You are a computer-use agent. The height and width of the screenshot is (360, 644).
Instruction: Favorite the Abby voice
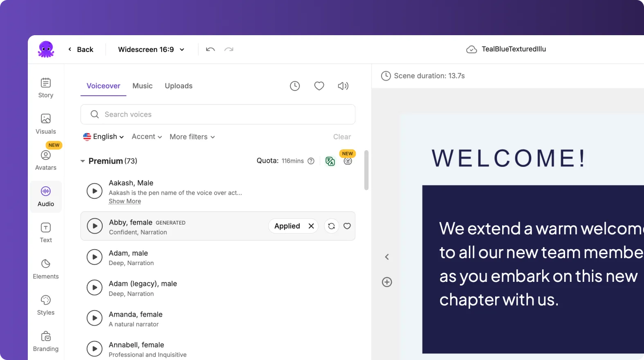347,226
